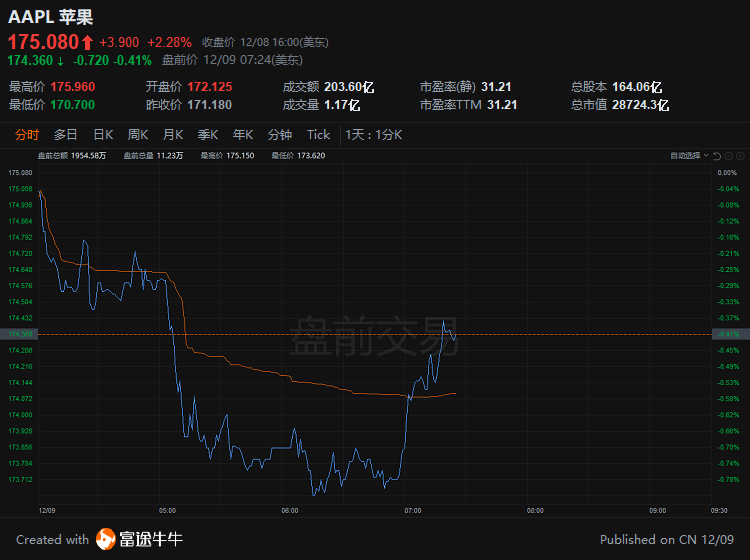This screenshot has height=560, width=750.
Task: Click the -0.41% percent marker on right axis
Action: pos(729,334)
